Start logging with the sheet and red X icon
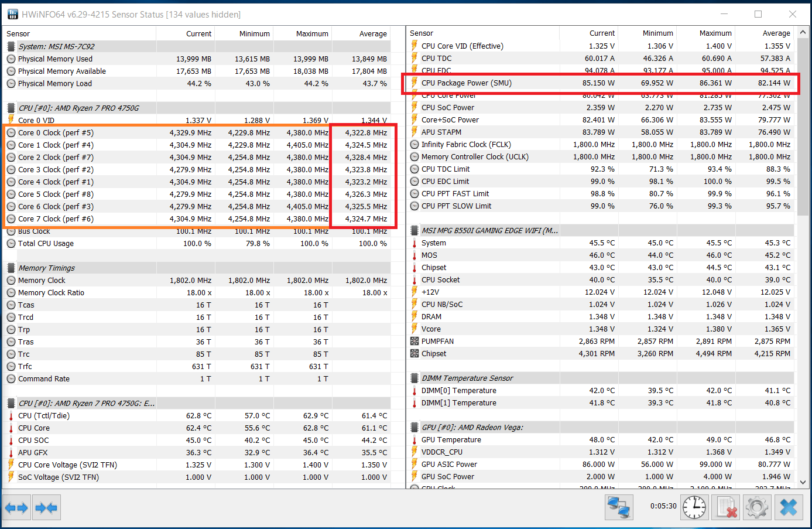This screenshot has height=529, width=812. coord(726,507)
